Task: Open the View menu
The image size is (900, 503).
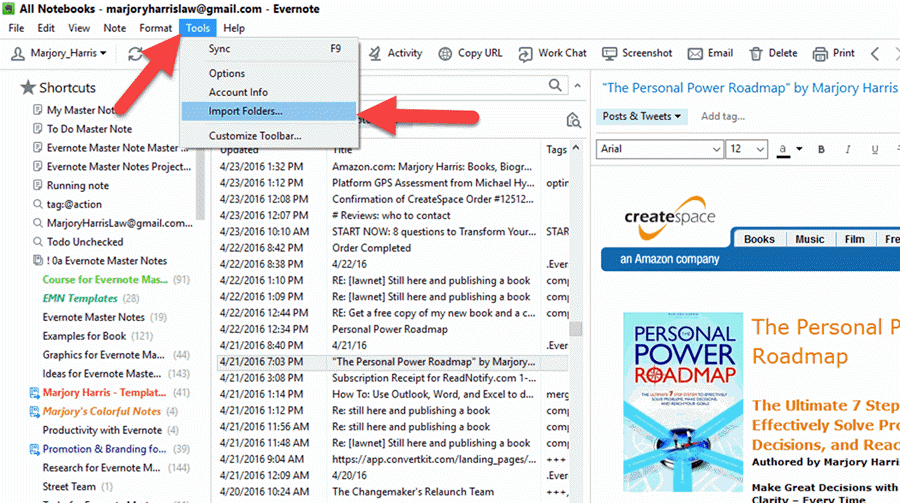Action: (79, 28)
